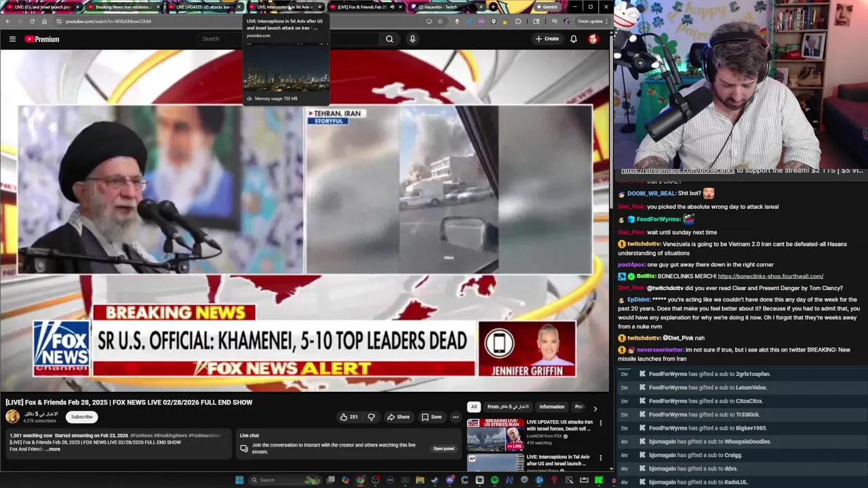Share the video
The width and height of the screenshot is (868, 488).
coord(398,417)
